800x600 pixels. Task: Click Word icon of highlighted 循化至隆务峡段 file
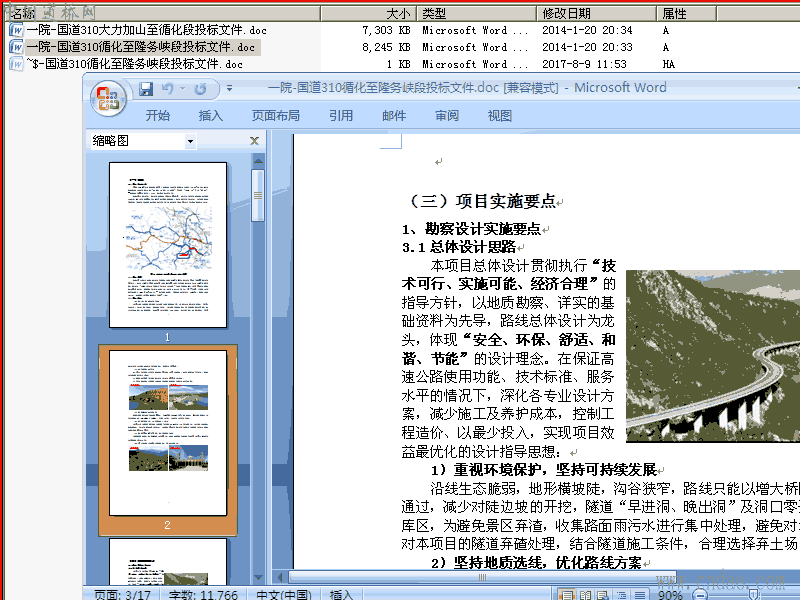tap(16, 47)
